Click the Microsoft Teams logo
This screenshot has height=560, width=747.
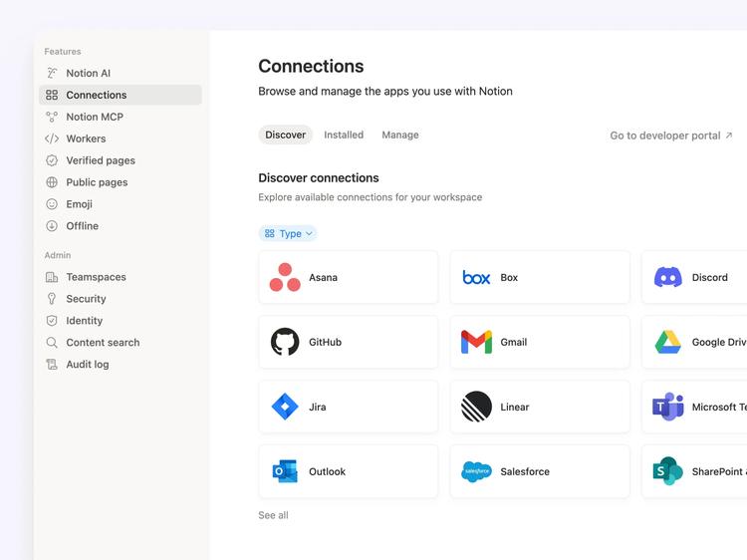[x=668, y=407]
